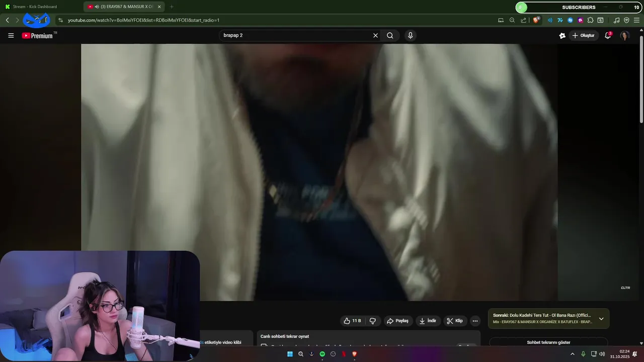
Task: Like the video (11 B)
Action: (352, 321)
